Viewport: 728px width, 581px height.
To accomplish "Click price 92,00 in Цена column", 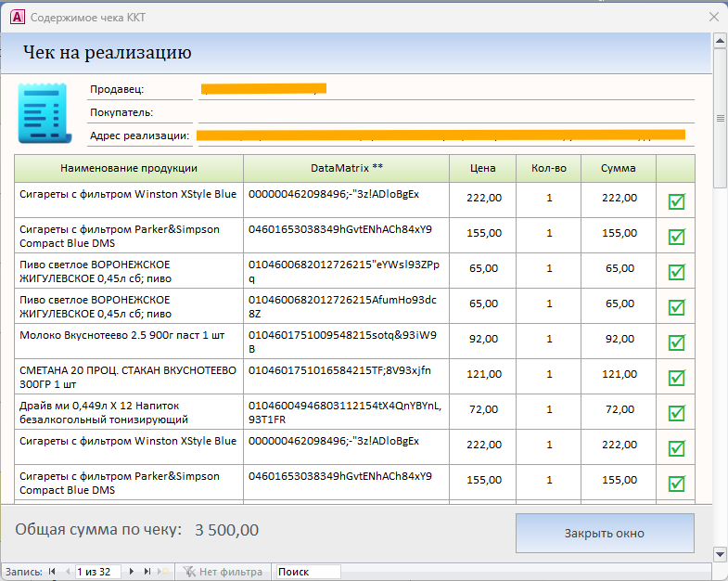I will coord(483,339).
